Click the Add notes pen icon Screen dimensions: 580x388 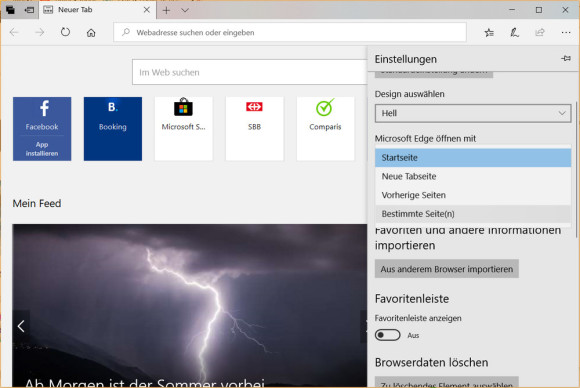(x=515, y=33)
